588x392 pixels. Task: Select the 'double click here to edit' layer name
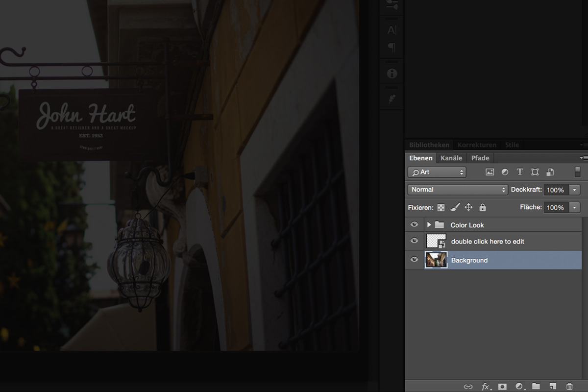[x=488, y=241]
